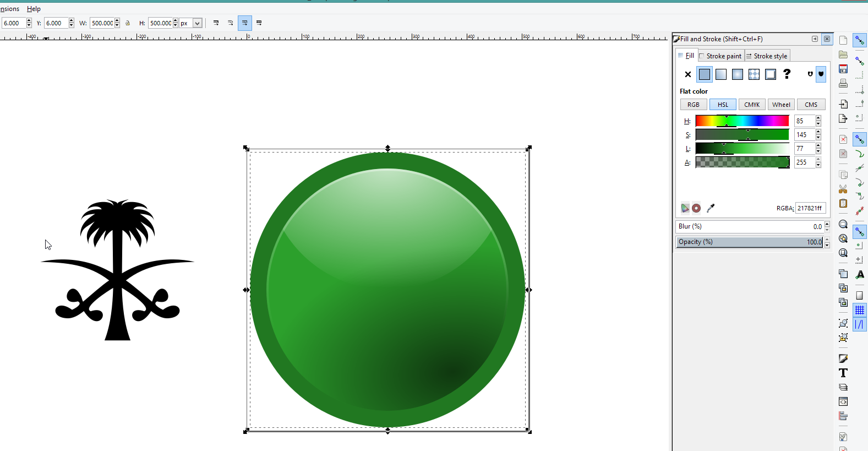
Task: Toggle the width/height lock ratio
Action: [128, 23]
